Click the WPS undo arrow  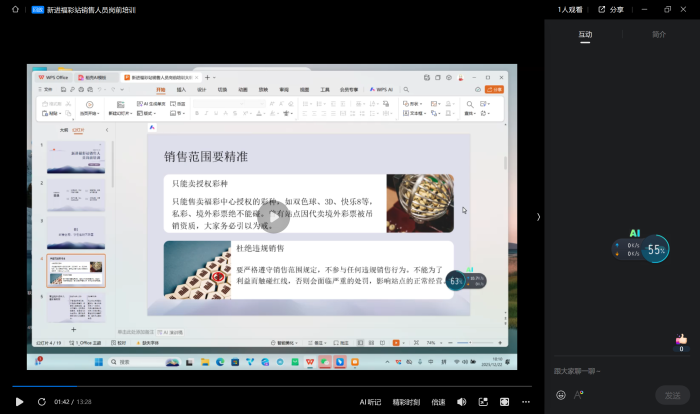click(100, 90)
